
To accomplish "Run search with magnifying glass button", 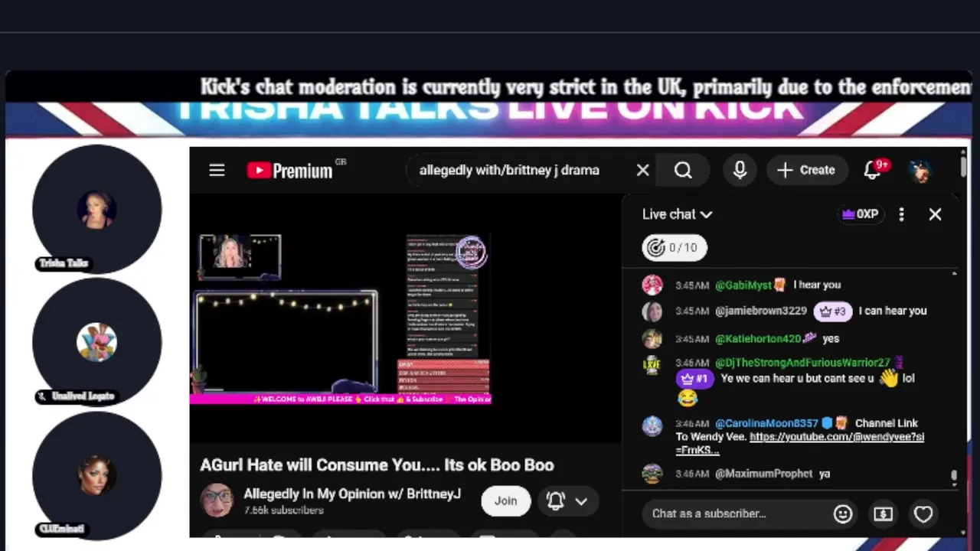I will pyautogui.click(x=683, y=170).
